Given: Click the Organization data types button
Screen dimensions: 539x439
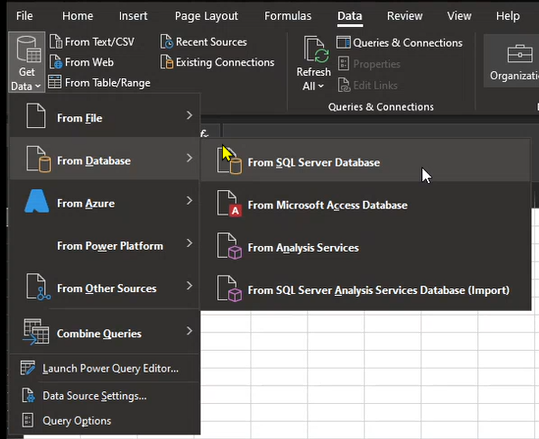Looking at the screenshot, I should (x=512, y=61).
